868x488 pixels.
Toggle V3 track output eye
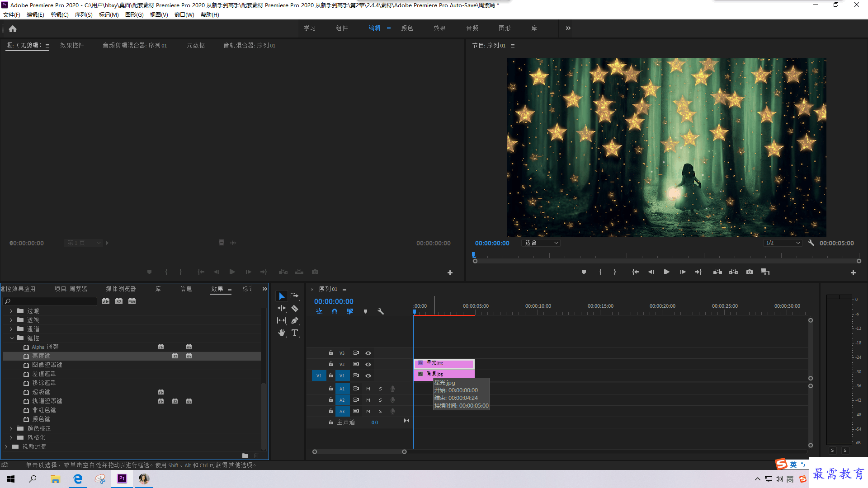click(368, 353)
